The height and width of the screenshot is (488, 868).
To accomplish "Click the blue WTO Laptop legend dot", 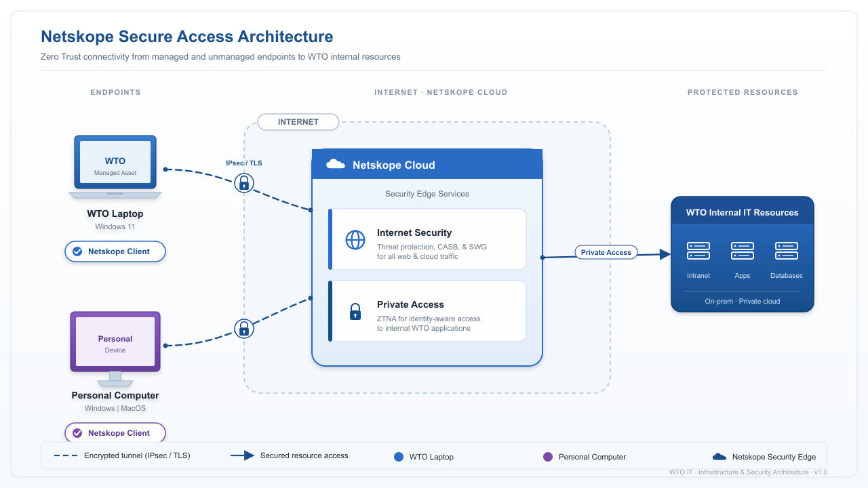I will (399, 457).
